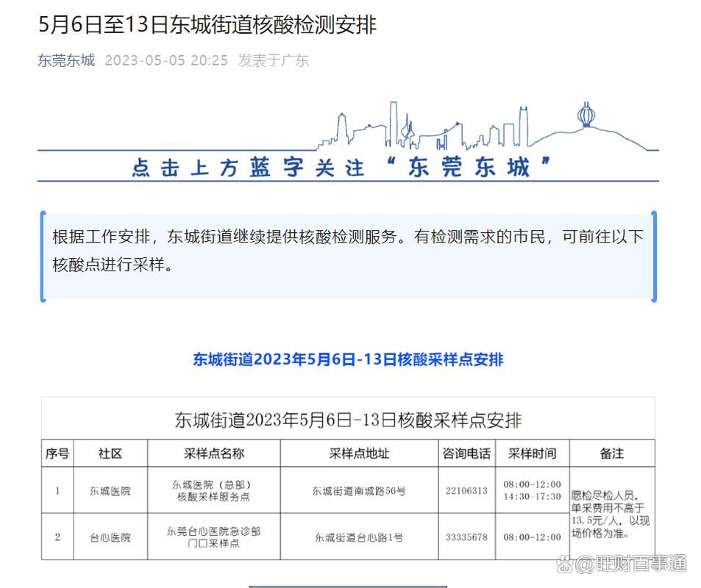Image resolution: width=701 pixels, height=588 pixels.
Task: Click the article title 5月6日至13日东城街道核酸检测安排
Action: (207, 24)
